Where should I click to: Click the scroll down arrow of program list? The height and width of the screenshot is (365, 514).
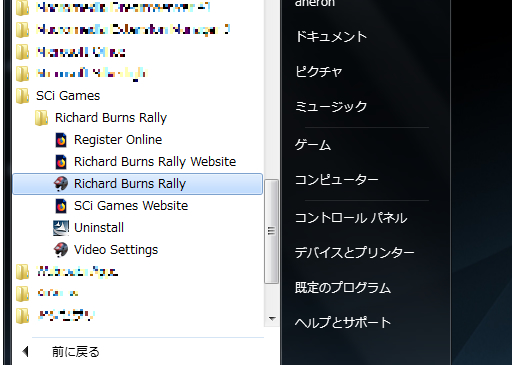pyautogui.click(x=272, y=319)
